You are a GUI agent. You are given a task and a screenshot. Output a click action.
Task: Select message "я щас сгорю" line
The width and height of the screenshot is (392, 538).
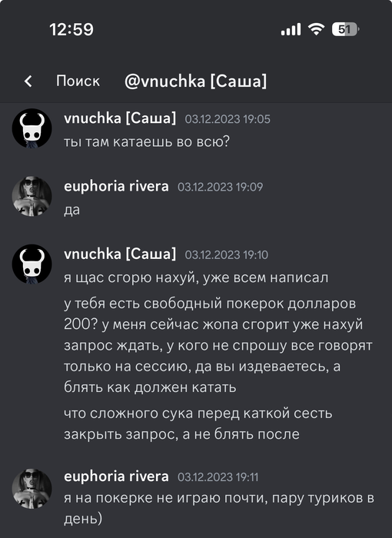coord(196,277)
